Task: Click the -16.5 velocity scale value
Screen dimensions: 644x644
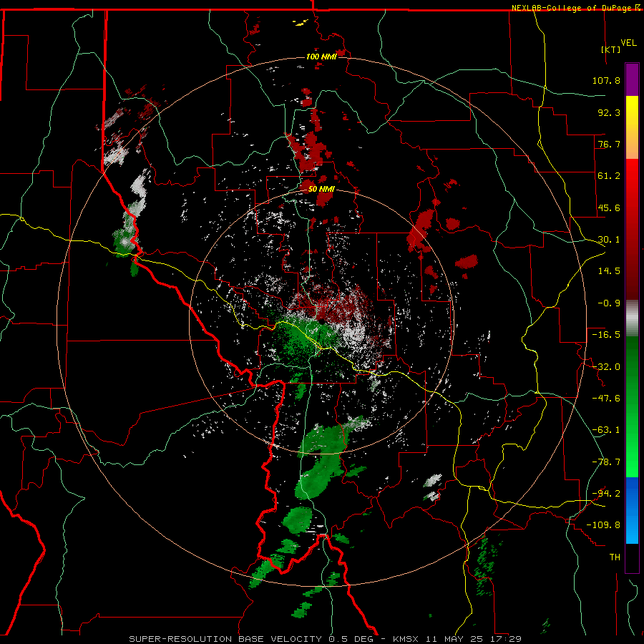Action: click(606, 335)
